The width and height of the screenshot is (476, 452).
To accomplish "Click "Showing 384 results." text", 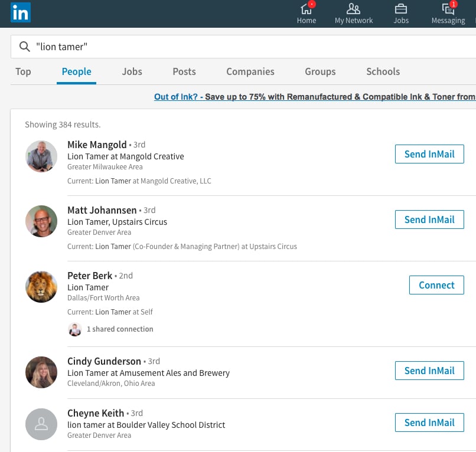I will [x=63, y=125].
